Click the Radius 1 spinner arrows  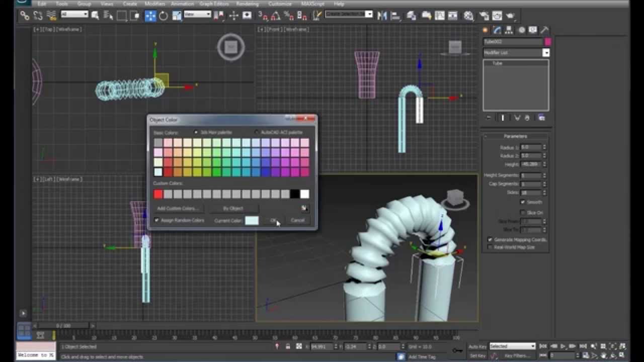tap(544, 147)
